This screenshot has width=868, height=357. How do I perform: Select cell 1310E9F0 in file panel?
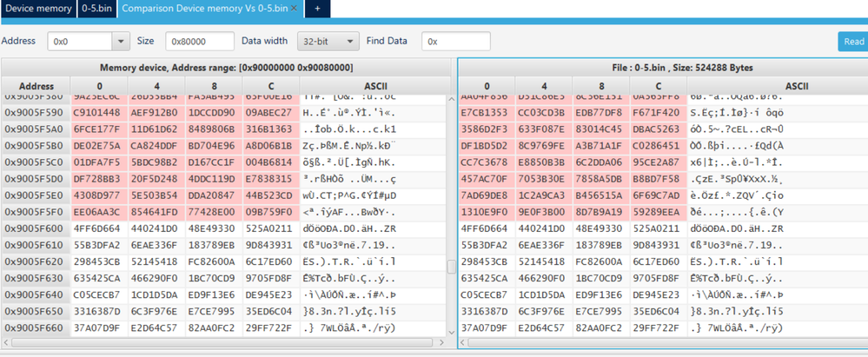[486, 212]
